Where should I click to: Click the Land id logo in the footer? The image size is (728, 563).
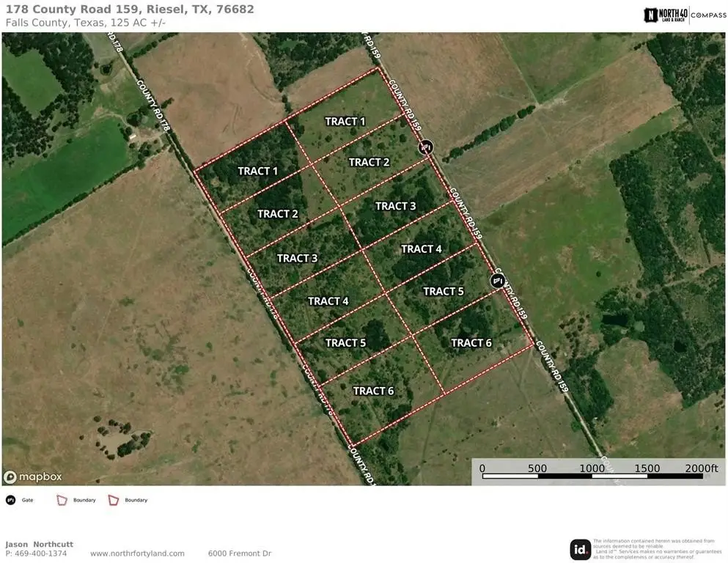click(x=580, y=549)
